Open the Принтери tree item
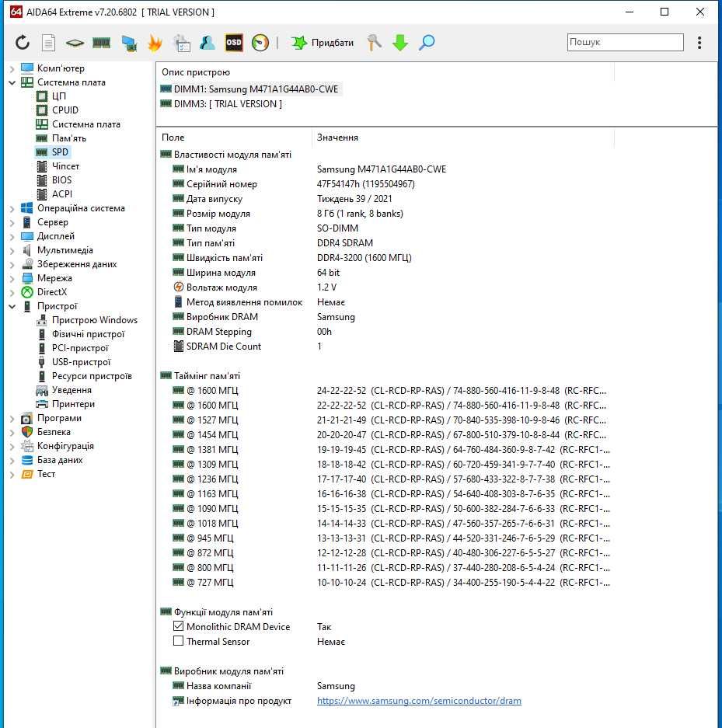The image size is (722, 728). pos(73,403)
